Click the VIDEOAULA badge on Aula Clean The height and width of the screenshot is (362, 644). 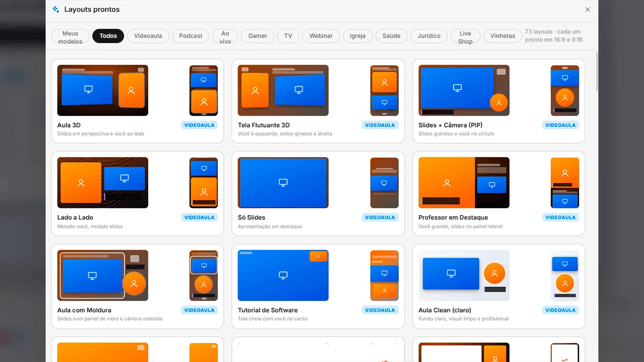pos(560,310)
